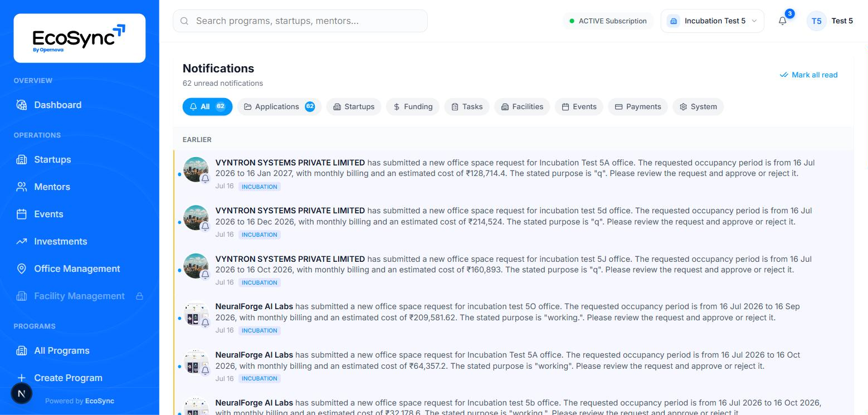Select the Payments filter tab
This screenshot has height=415, width=868.
(638, 106)
